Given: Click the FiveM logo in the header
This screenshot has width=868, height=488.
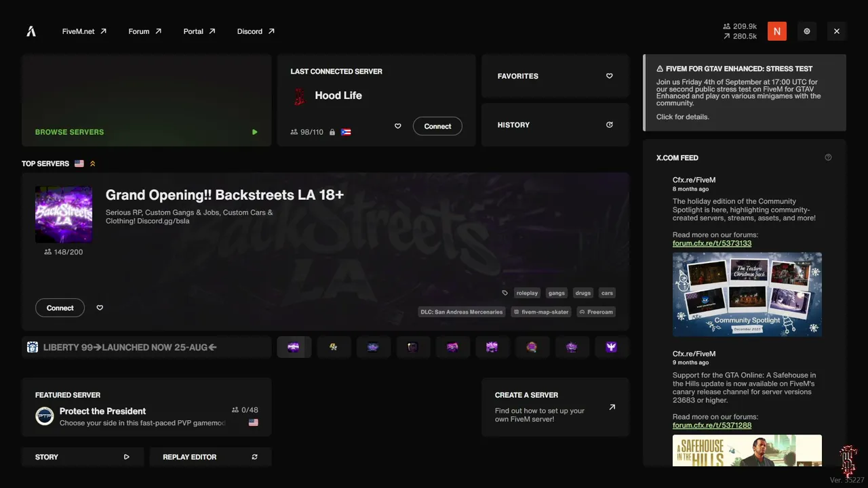Looking at the screenshot, I should tap(31, 31).
